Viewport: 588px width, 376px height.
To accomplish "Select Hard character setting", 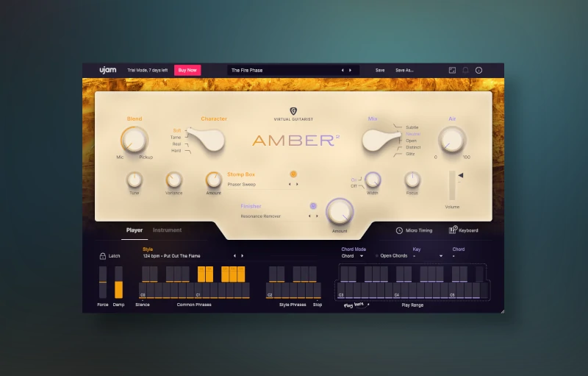I will point(176,151).
